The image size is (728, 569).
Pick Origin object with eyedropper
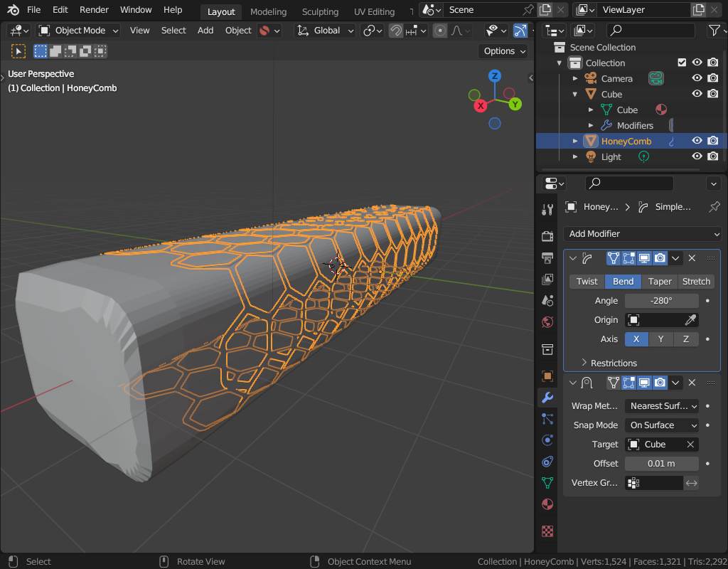tap(690, 320)
